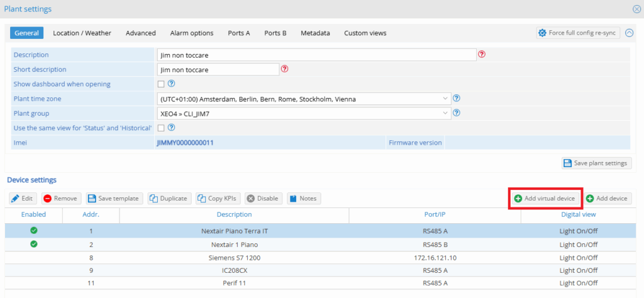644x298 pixels.
Task: Toggle Show dashboard when opening checkbox
Action: click(161, 84)
